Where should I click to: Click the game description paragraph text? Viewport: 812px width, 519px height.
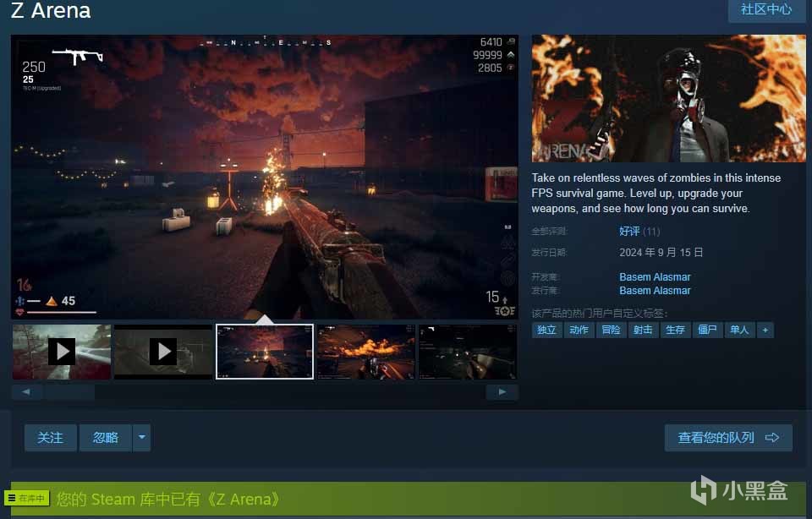656,193
